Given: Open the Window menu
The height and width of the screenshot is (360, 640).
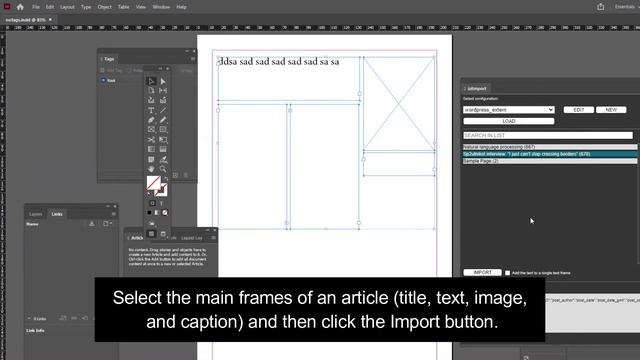Looking at the screenshot, I should click(161, 7).
